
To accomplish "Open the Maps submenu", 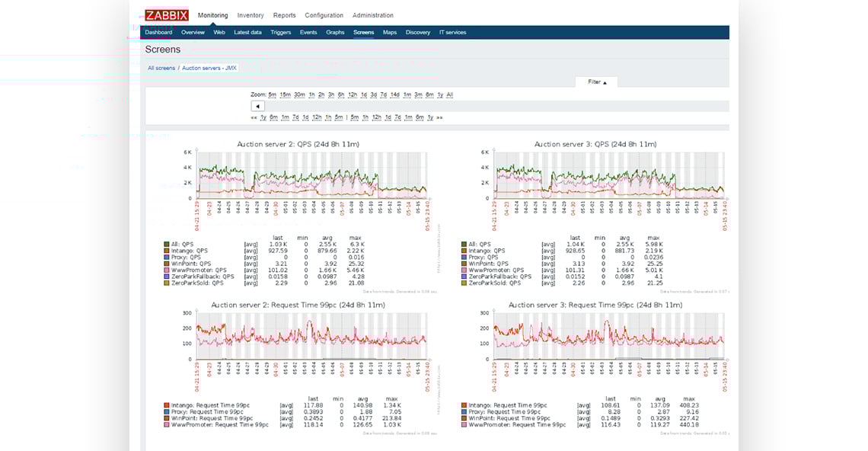I will click(x=390, y=32).
